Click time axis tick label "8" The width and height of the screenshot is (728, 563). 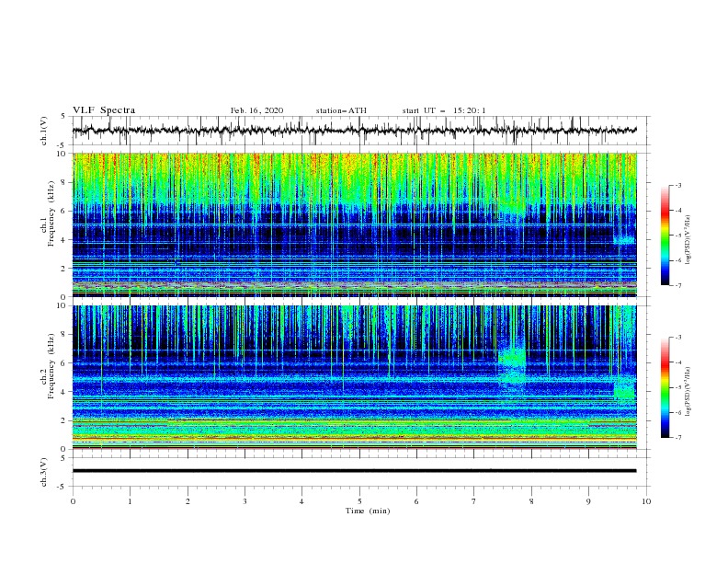click(x=531, y=501)
